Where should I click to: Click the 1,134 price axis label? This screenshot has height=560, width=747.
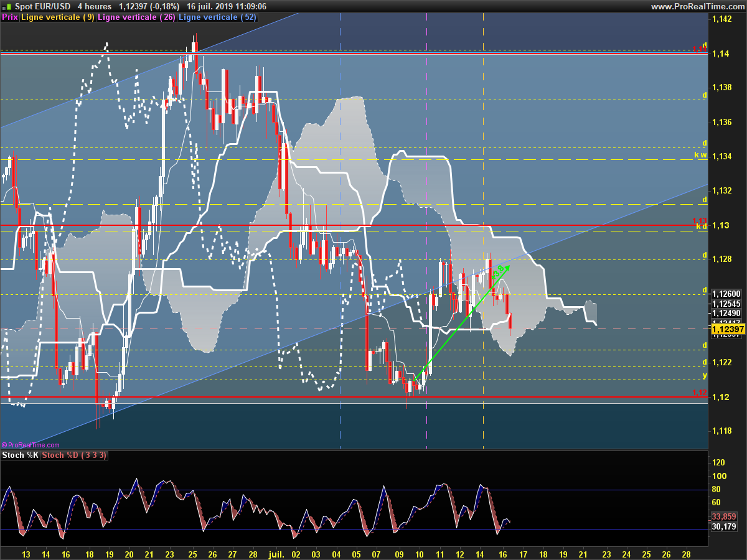click(x=721, y=156)
